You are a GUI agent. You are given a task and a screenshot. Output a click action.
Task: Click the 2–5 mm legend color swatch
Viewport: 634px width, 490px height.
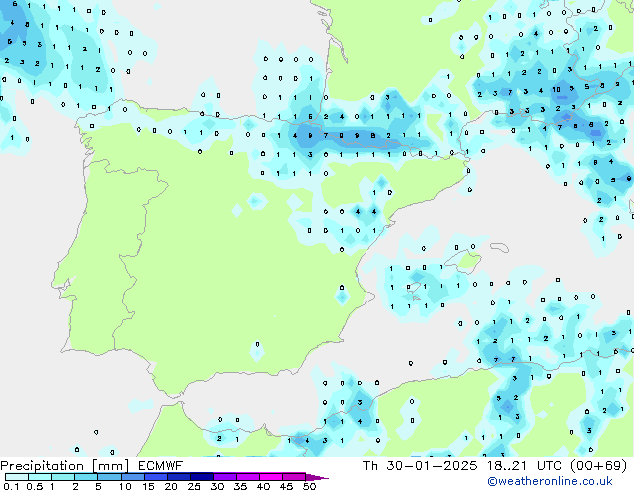click(86, 477)
